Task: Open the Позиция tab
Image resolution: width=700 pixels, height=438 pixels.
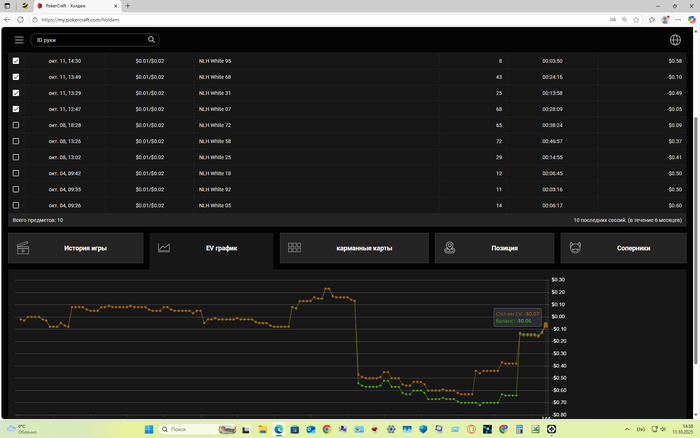Action: (494, 248)
